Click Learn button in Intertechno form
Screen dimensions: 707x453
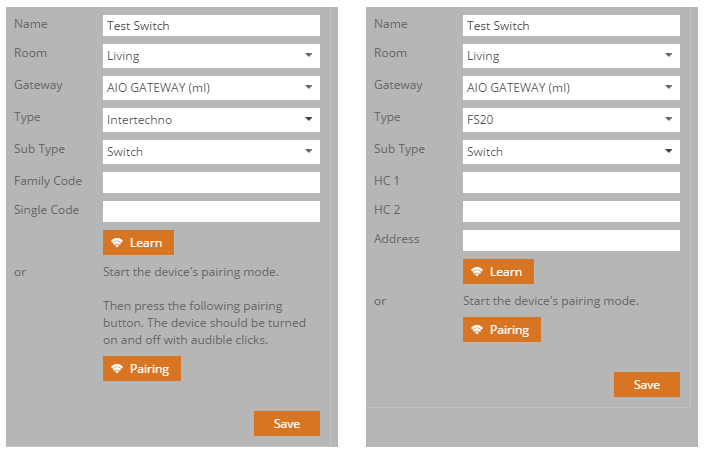tap(138, 243)
